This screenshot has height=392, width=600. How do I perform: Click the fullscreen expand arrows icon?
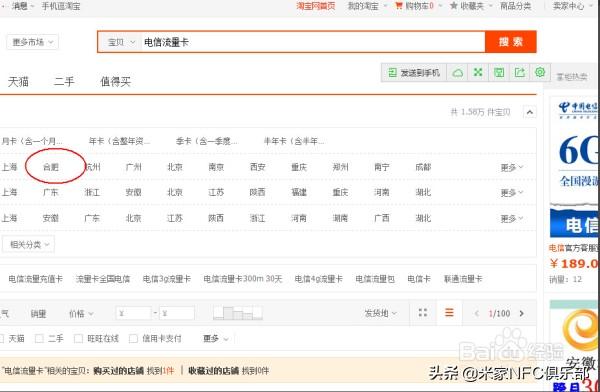[478, 72]
